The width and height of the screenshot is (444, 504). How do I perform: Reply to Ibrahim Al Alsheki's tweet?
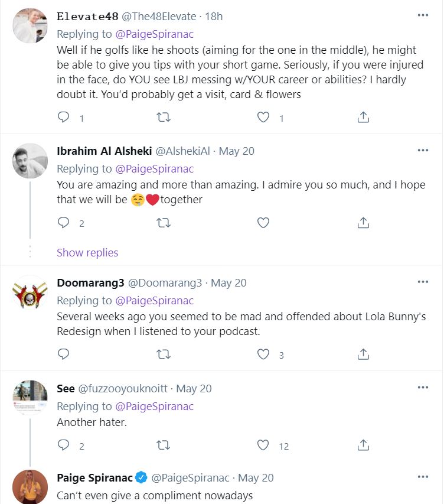click(x=64, y=223)
